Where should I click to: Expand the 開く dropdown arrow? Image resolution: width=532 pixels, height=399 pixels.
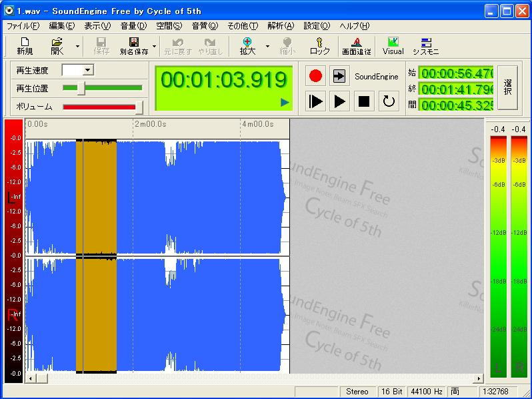78,46
